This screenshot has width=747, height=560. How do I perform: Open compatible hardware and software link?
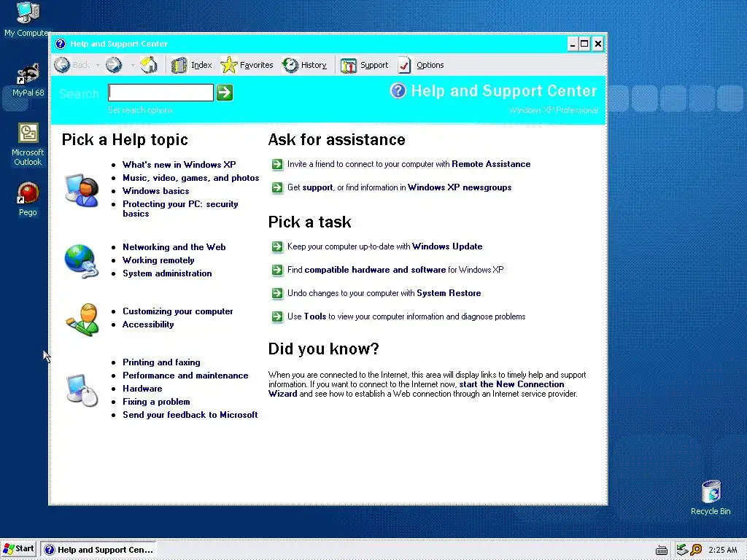pyautogui.click(x=375, y=270)
